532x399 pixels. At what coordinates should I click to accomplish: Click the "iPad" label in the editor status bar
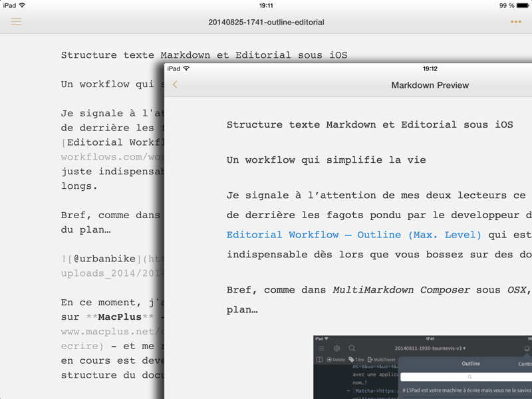pyautogui.click(x=9, y=5)
